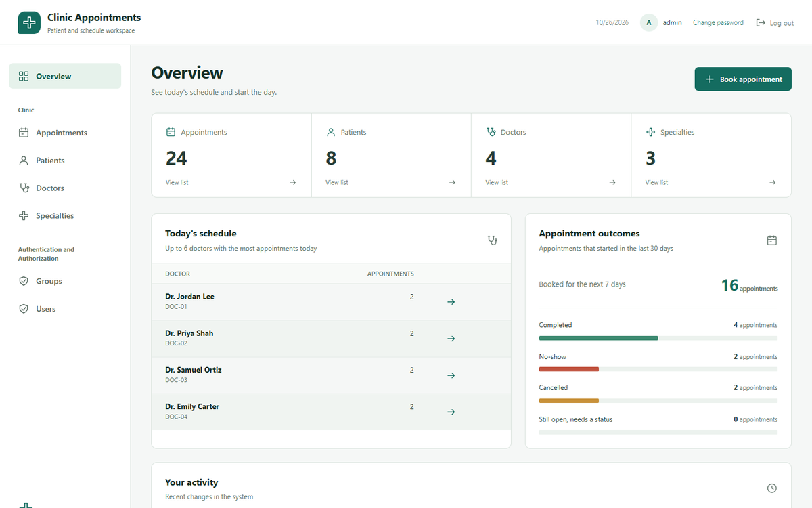Click the stethoscope icon in Today's schedule header
Image resolution: width=812 pixels, height=508 pixels.
pos(493,240)
